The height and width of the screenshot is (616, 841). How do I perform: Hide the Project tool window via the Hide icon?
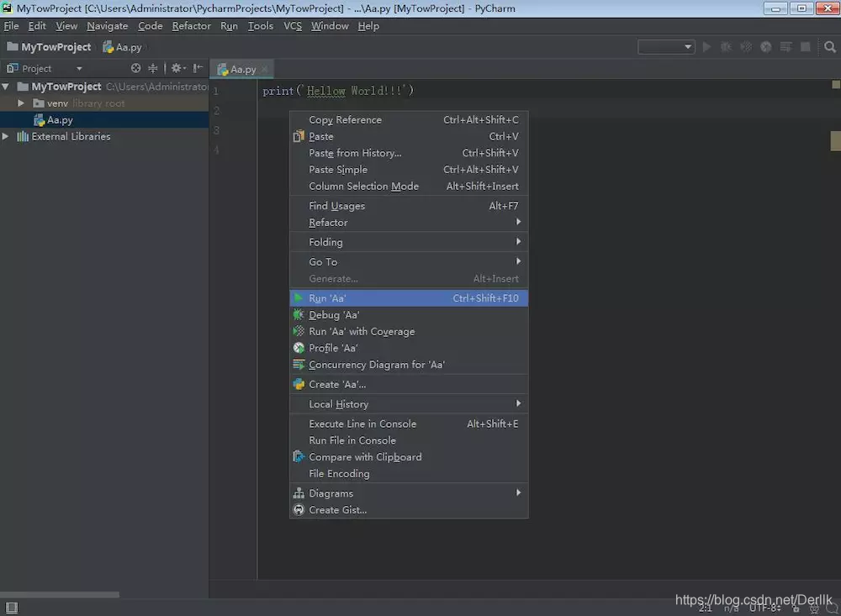point(198,68)
